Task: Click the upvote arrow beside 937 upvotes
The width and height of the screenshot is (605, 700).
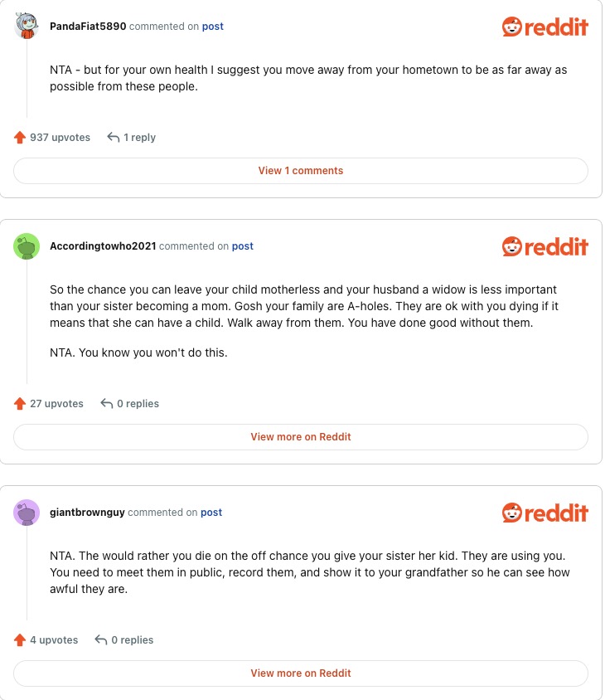Action: 20,138
